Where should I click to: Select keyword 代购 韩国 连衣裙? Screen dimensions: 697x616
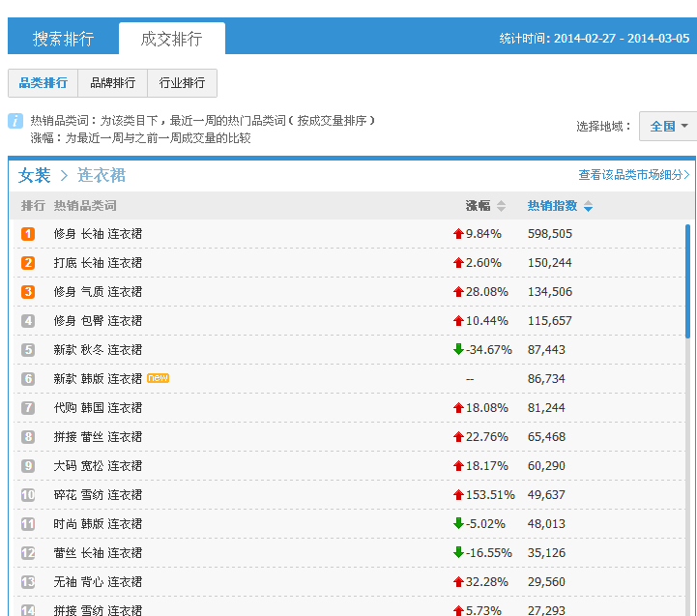pos(98,408)
